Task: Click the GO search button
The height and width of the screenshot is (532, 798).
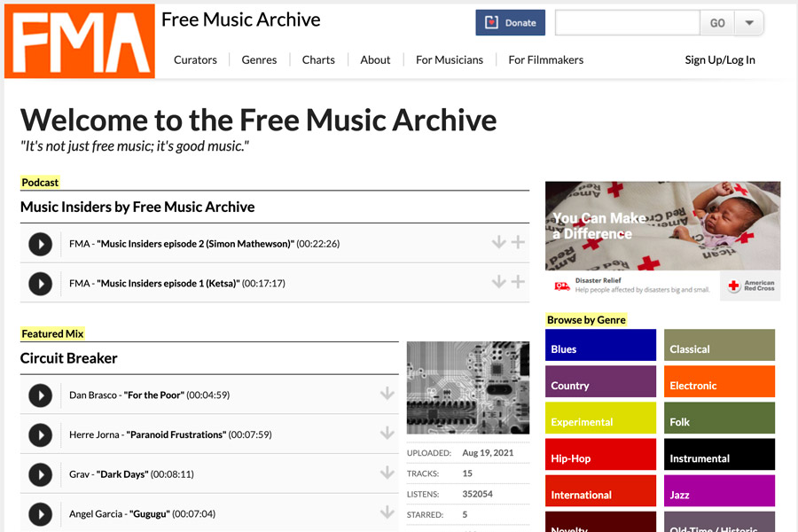Action: (x=717, y=23)
